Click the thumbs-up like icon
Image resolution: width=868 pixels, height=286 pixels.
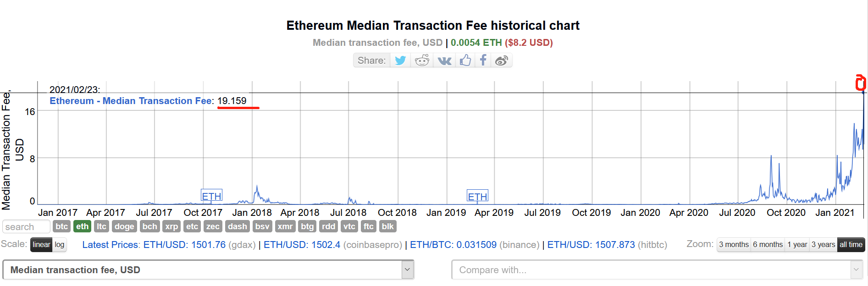[465, 60]
